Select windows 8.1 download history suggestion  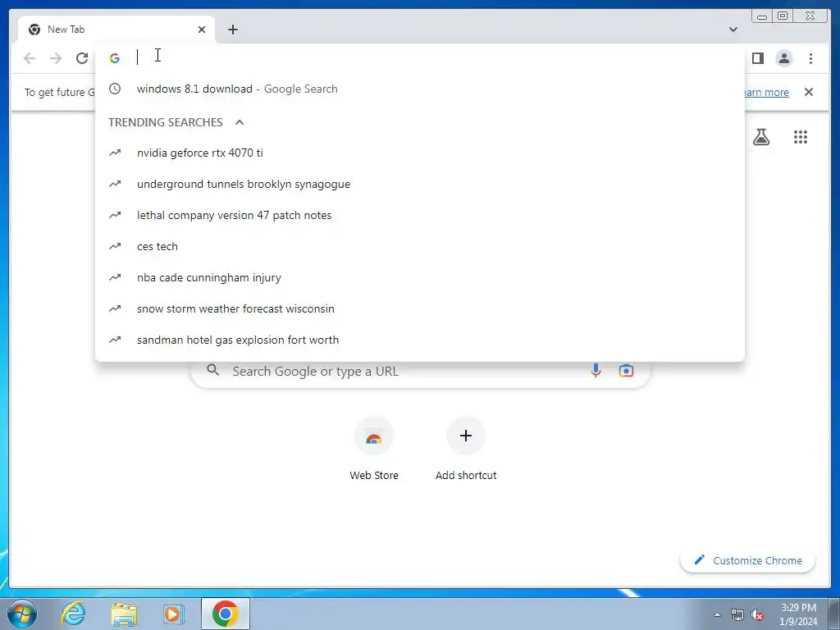coord(419,89)
